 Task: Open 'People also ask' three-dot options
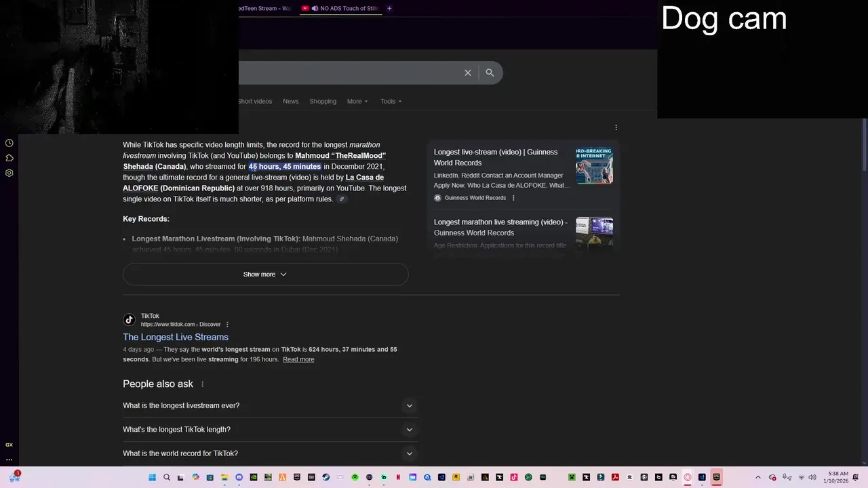(202, 384)
